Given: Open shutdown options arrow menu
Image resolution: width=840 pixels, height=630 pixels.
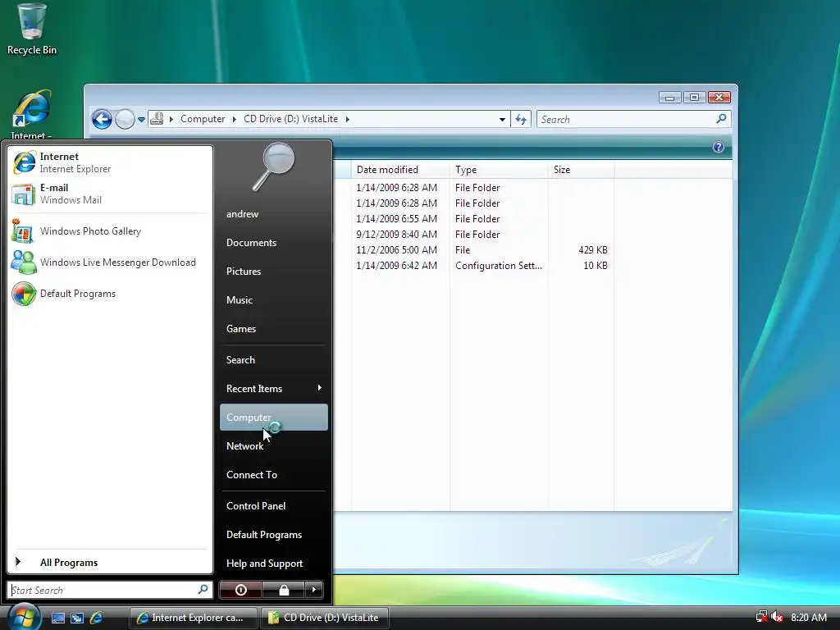Looking at the screenshot, I should 314,590.
